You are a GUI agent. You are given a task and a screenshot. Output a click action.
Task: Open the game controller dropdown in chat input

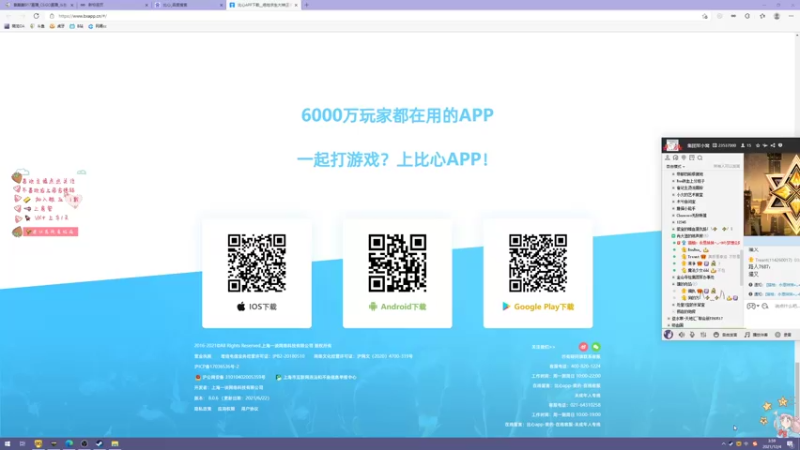tap(753, 306)
